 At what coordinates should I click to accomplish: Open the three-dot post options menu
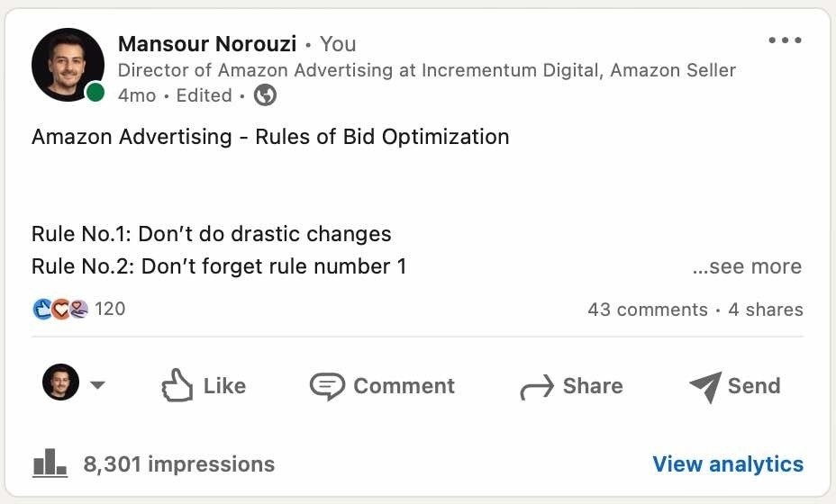coord(784,41)
